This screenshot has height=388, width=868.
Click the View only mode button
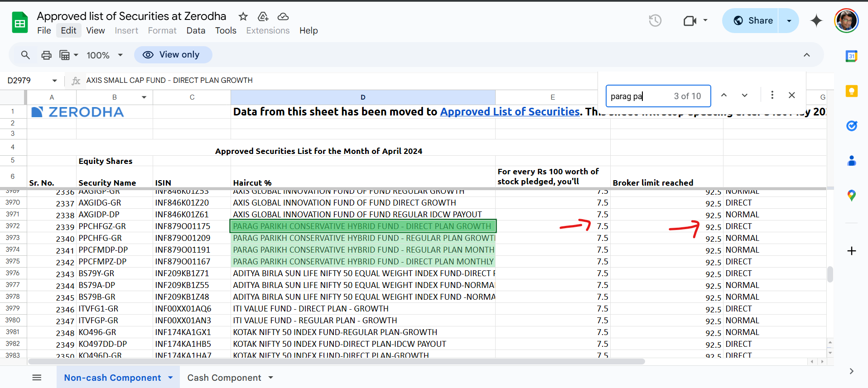pos(173,55)
